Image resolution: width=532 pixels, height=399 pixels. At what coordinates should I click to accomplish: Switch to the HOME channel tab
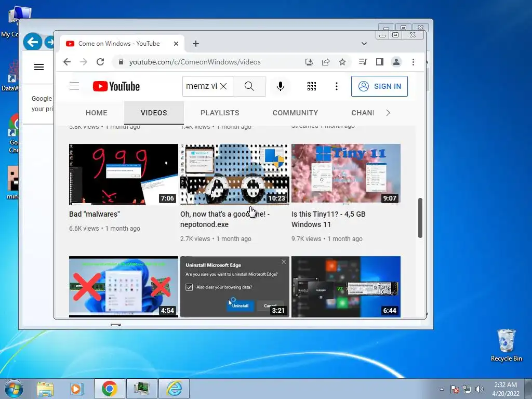[x=96, y=113]
